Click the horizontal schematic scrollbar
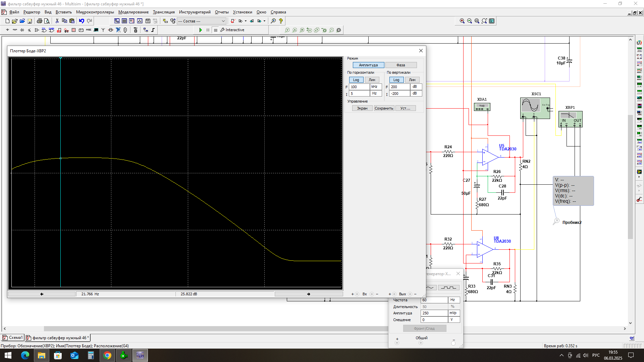Screen dimensions: 644x362 point(216,329)
